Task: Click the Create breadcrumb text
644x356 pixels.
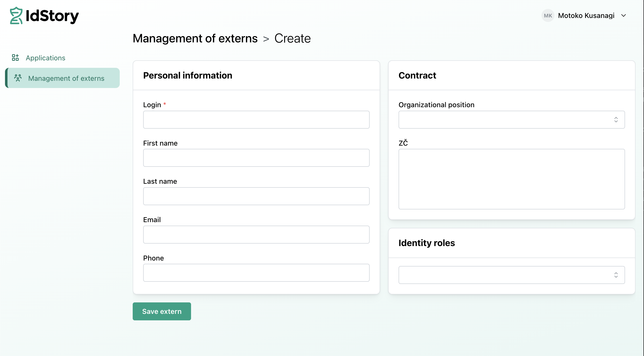Action: pyautogui.click(x=293, y=38)
